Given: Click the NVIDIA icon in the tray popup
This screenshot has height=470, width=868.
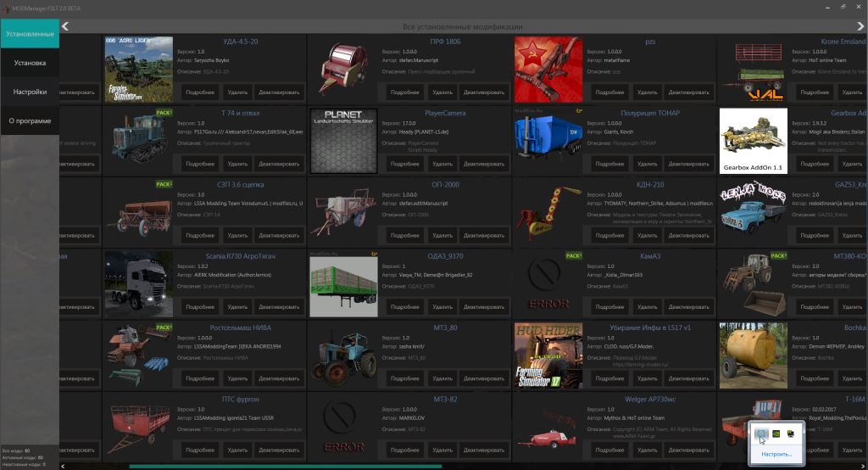Looking at the screenshot, I should pos(776,434).
